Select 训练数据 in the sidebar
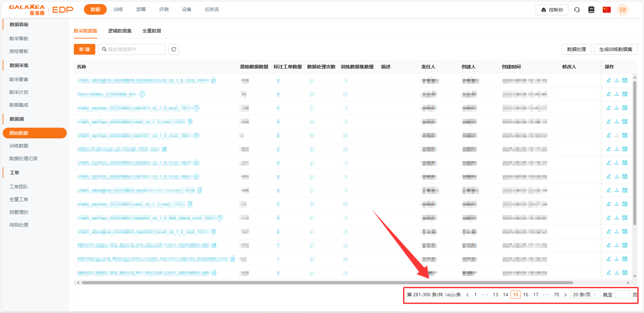 click(19, 146)
